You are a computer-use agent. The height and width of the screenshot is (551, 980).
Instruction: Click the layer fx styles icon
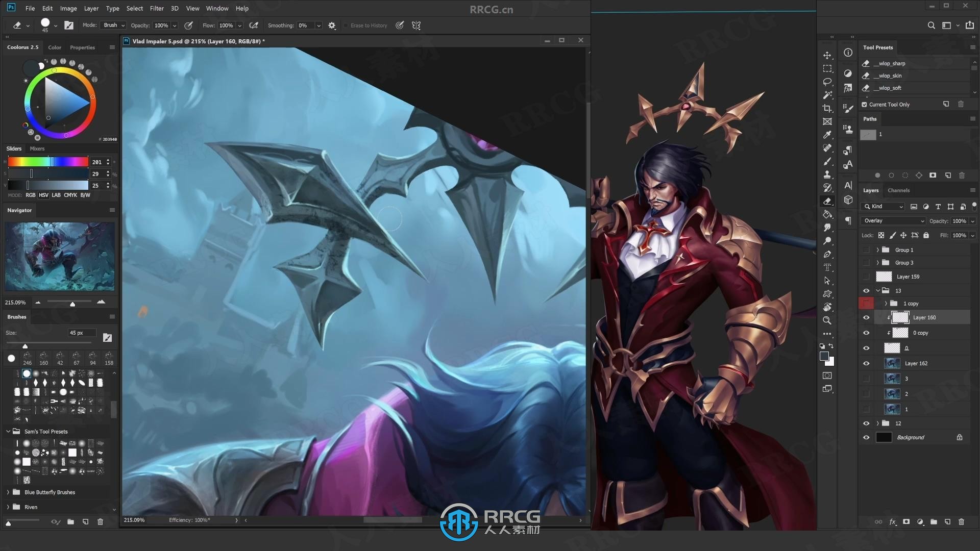[892, 521]
